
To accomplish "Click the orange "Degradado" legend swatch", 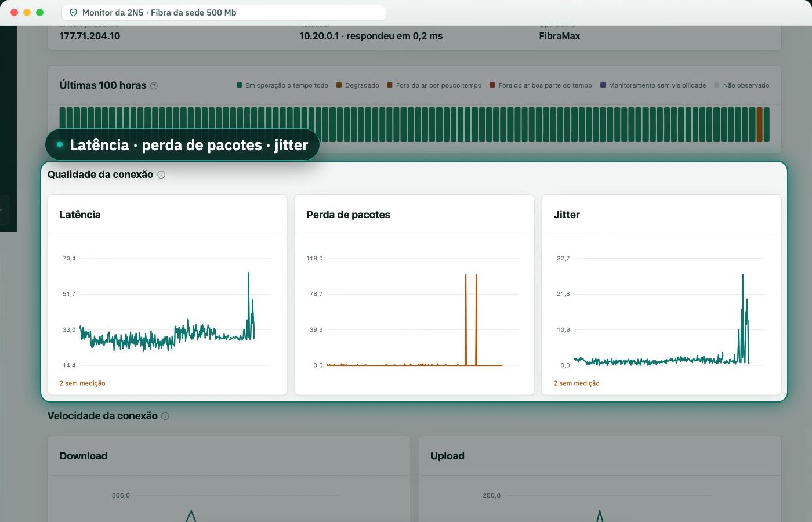I will pos(339,85).
